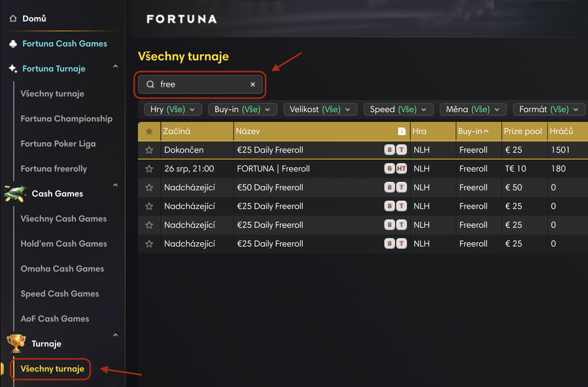The image size is (588, 387).
Task: Open Fortuna Cash Games
Action: [65, 43]
